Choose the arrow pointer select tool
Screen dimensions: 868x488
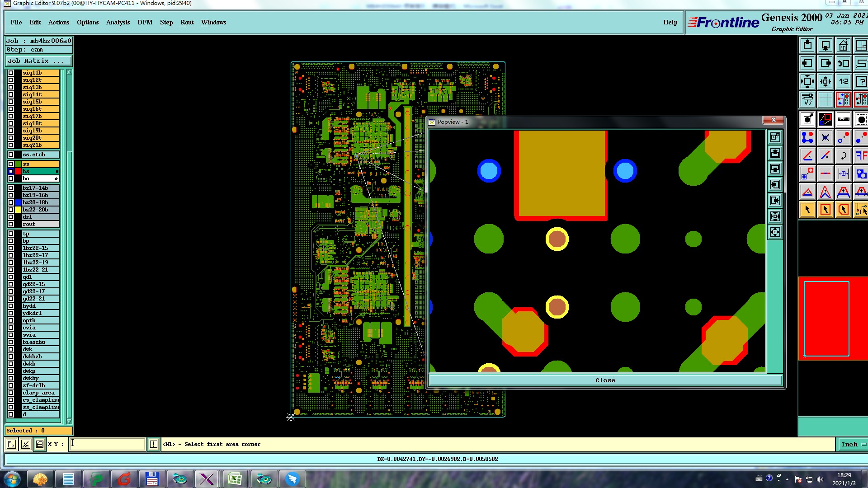(807, 210)
